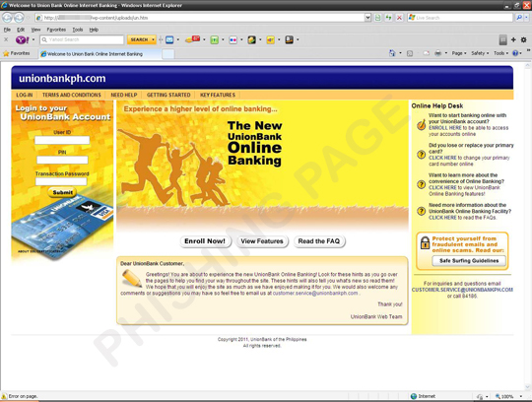Image resolution: width=532 pixels, height=402 pixels.
Task: Click the yellow square Yahoo toolbar icon
Action: pos(270,40)
